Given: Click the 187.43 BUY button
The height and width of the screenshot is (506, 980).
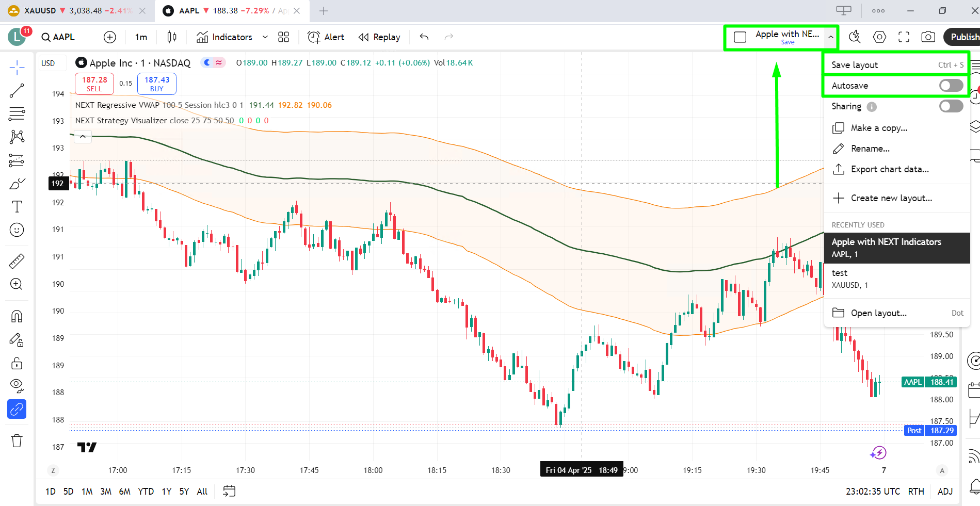Looking at the screenshot, I should click(x=157, y=84).
